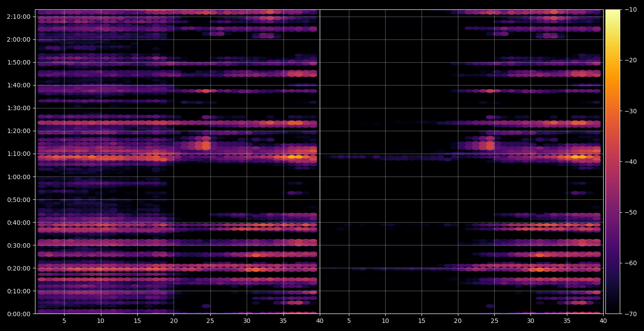Click the −30 colorbar tick label
The height and width of the screenshot is (331, 644).
click(x=631, y=111)
